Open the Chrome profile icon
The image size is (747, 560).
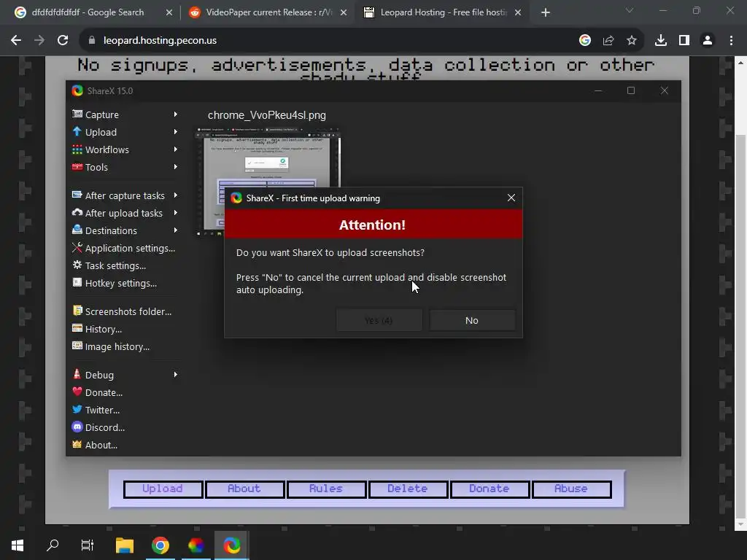coord(708,41)
